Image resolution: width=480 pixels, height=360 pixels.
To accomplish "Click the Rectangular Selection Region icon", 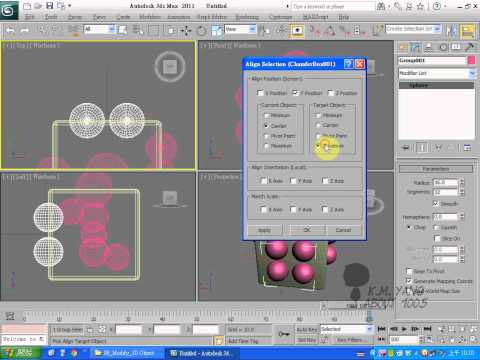I will click(153, 31).
